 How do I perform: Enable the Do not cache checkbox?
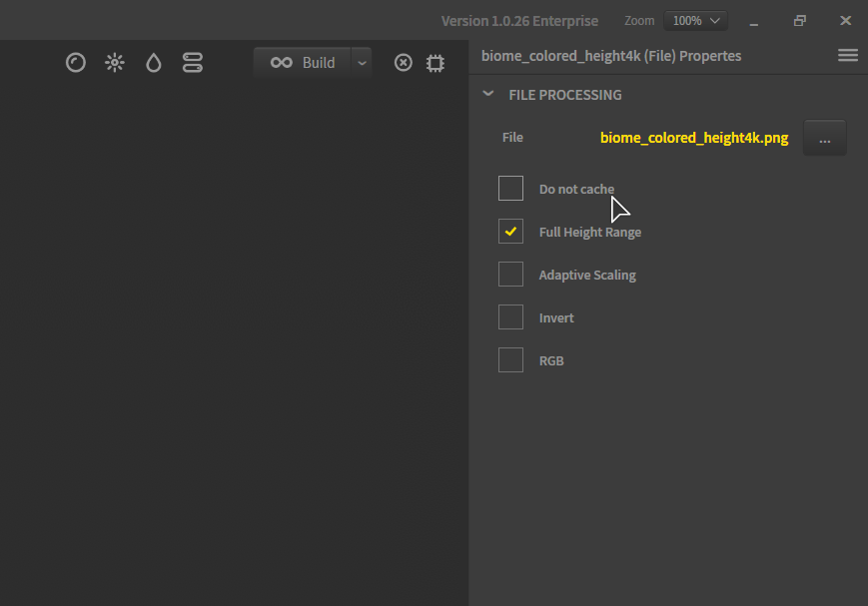510,189
